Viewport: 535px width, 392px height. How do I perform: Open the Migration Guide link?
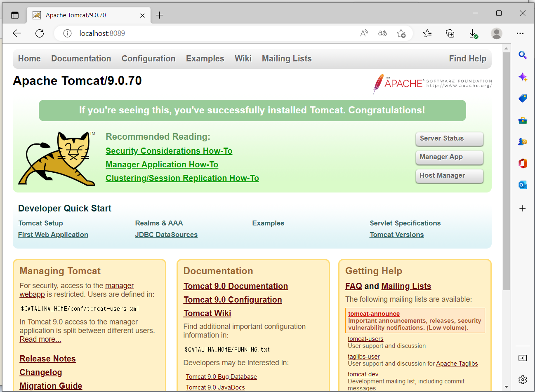point(51,386)
